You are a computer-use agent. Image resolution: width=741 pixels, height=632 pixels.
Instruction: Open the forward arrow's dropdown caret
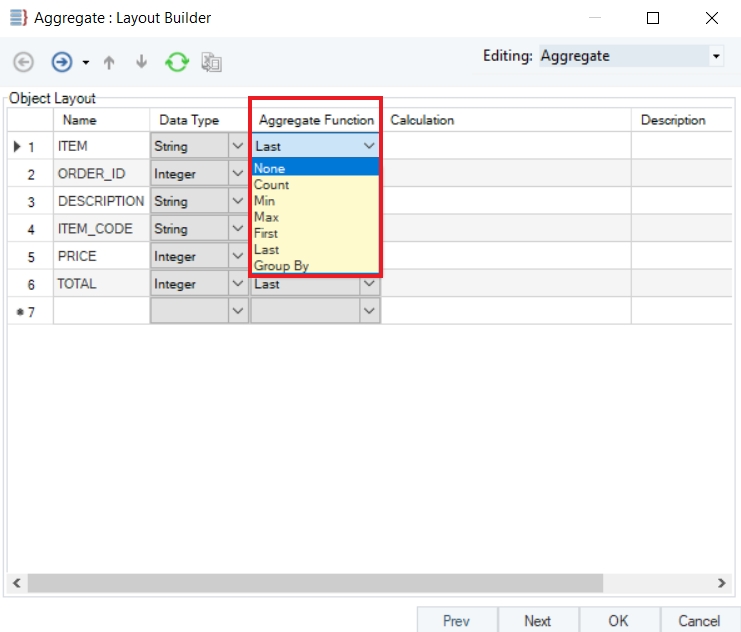point(85,63)
